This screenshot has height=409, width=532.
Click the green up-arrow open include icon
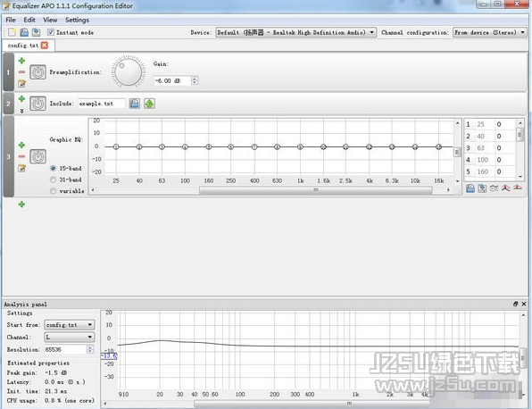[x=150, y=104]
